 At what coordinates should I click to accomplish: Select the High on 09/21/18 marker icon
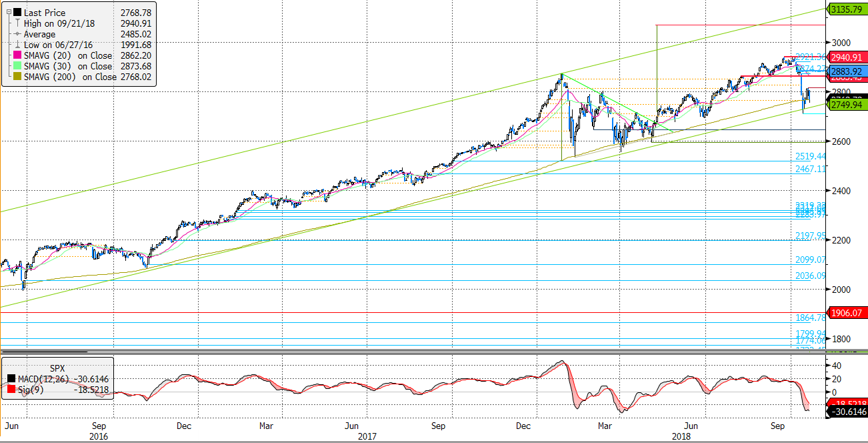click(17, 23)
